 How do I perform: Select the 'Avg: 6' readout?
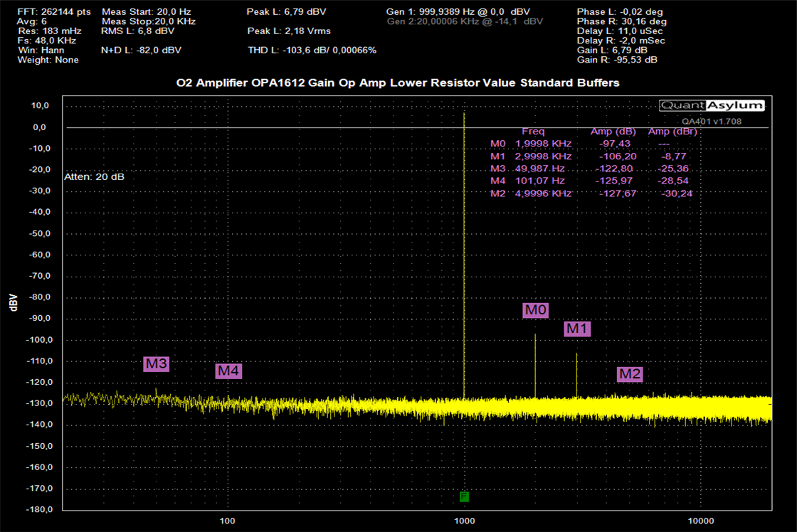(x=31, y=21)
